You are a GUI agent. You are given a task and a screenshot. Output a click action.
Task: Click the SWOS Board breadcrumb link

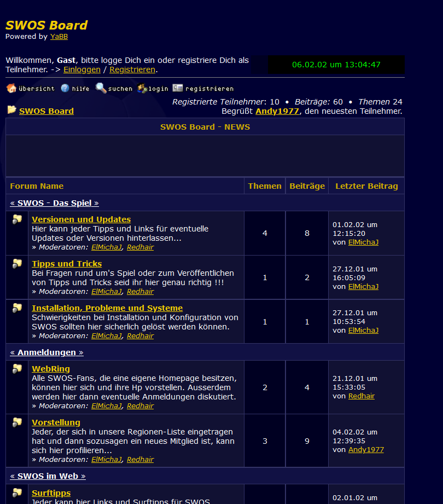pyautogui.click(x=46, y=111)
